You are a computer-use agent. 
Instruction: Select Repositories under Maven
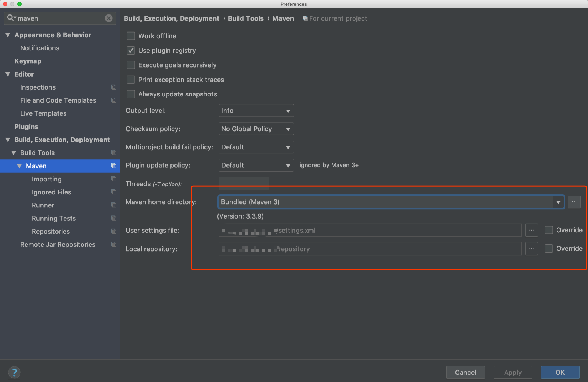[x=51, y=231]
